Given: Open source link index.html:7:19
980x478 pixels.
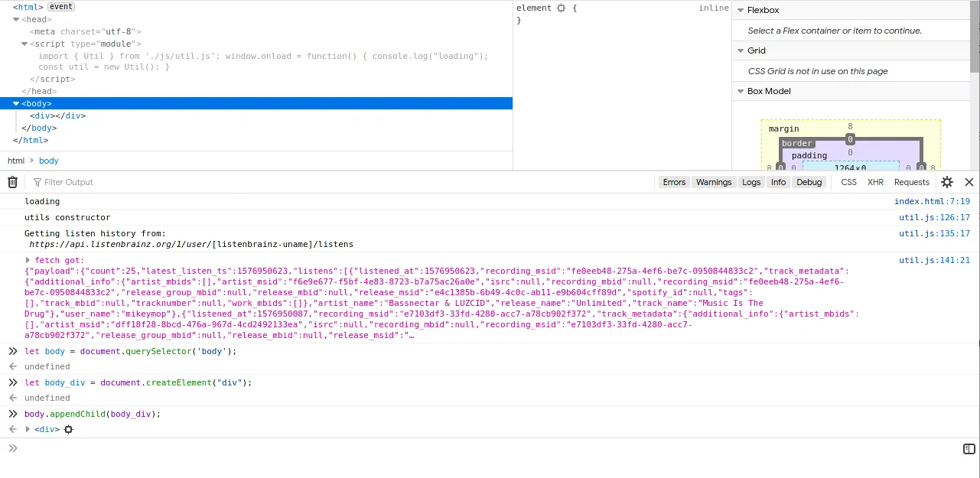Looking at the screenshot, I should pos(932,202).
